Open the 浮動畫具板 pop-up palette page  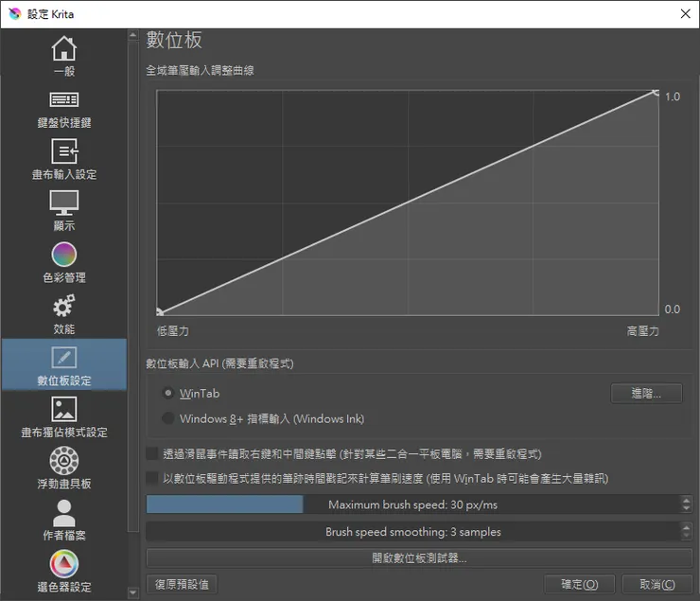coord(63,468)
